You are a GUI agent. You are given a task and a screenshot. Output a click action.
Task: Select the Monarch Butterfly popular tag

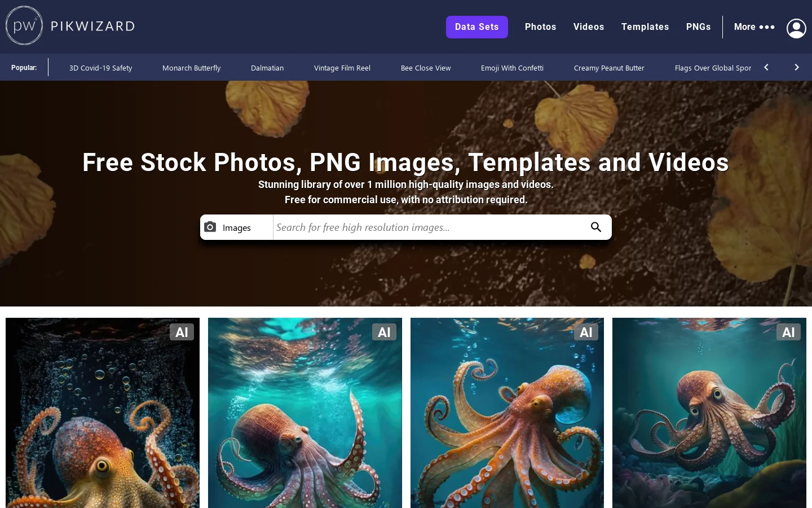click(192, 68)
